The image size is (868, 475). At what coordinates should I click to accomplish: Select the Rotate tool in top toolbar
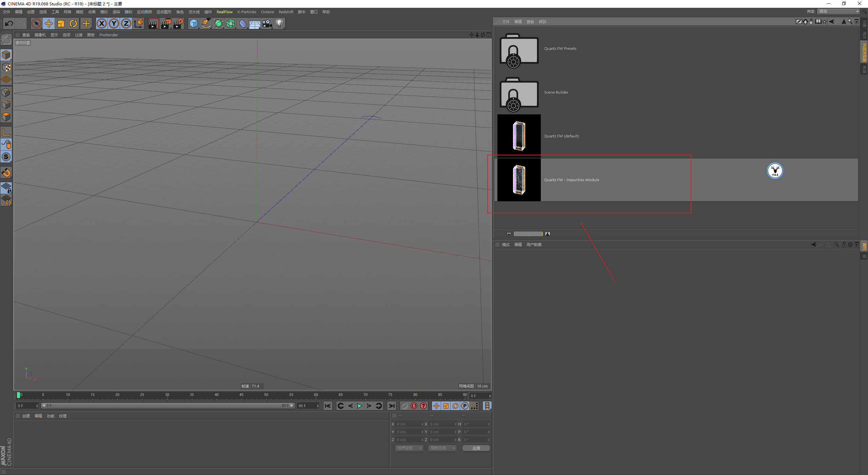(x=73, y=24)
